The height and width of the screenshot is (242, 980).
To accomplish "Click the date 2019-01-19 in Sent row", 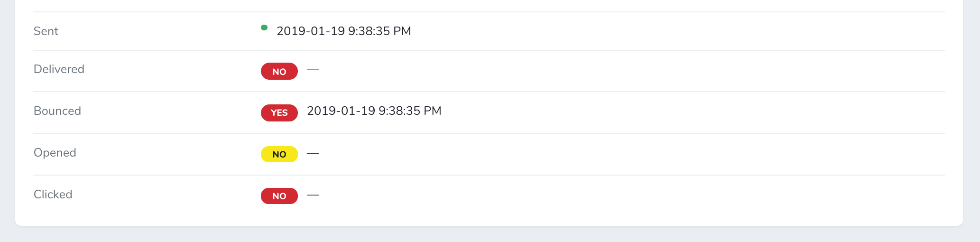I will [311, 31].
